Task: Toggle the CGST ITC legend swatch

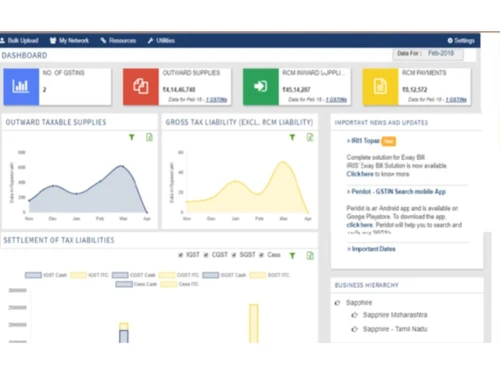Action: (167, 275)
